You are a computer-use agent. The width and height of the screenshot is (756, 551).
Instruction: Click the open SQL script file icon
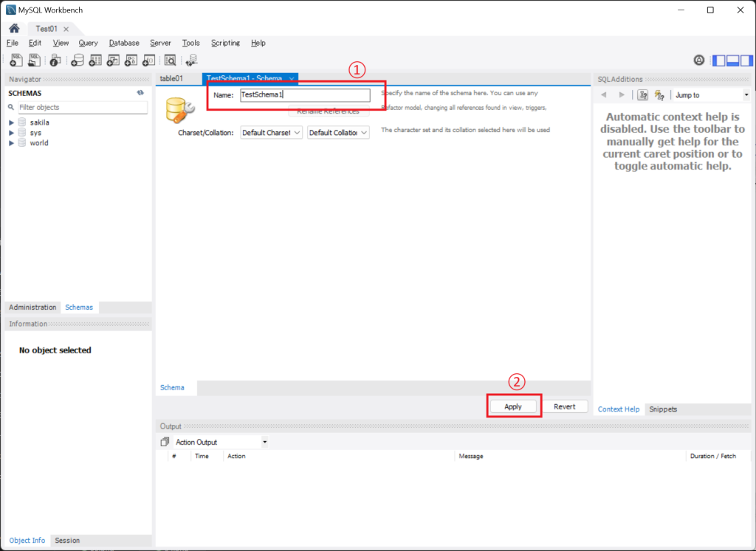(34, 60)
